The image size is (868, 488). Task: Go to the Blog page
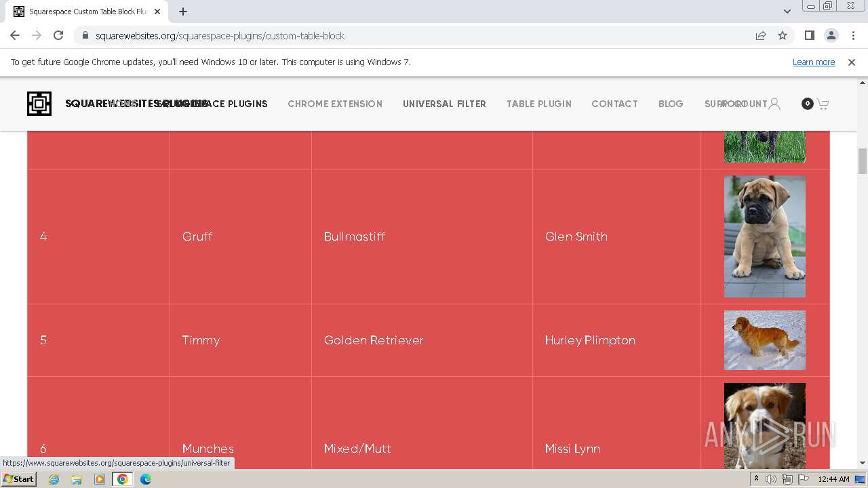(x=671, y=104)
